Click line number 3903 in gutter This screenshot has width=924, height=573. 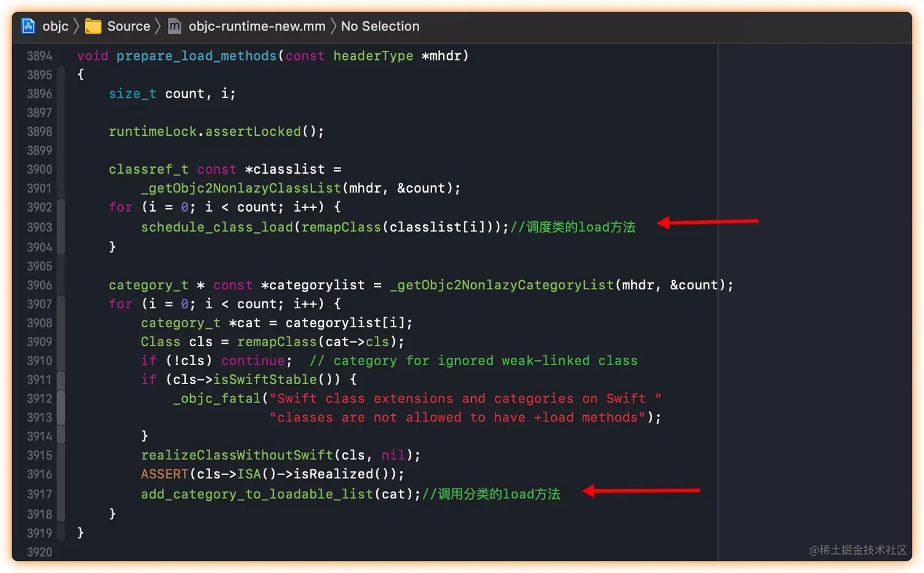tap(39, 227)
